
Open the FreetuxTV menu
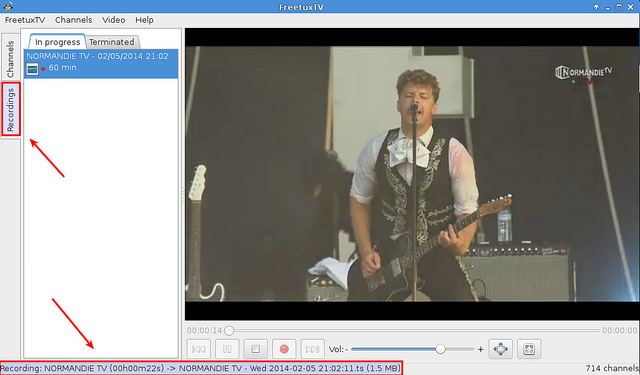[25, 20]
